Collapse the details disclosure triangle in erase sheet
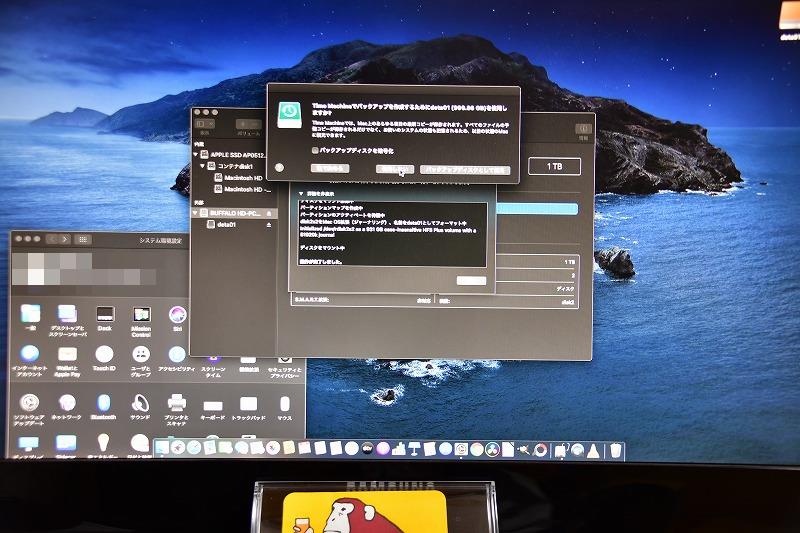 point(301,194)
